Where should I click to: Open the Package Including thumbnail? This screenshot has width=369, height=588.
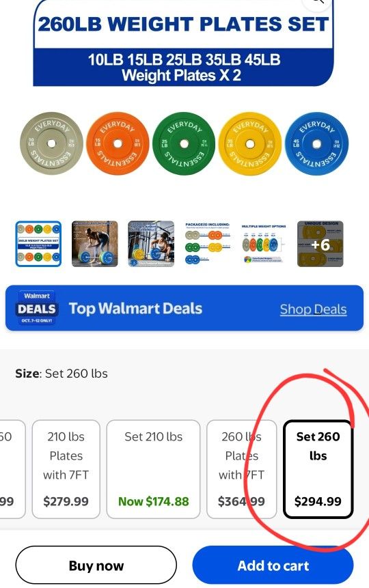click(x=207, y=244)
